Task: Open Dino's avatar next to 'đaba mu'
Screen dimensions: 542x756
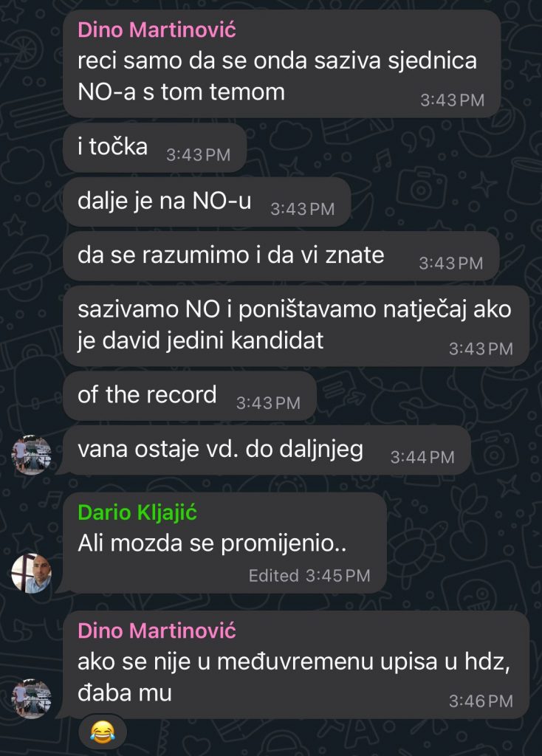Action: click(31, 699)
